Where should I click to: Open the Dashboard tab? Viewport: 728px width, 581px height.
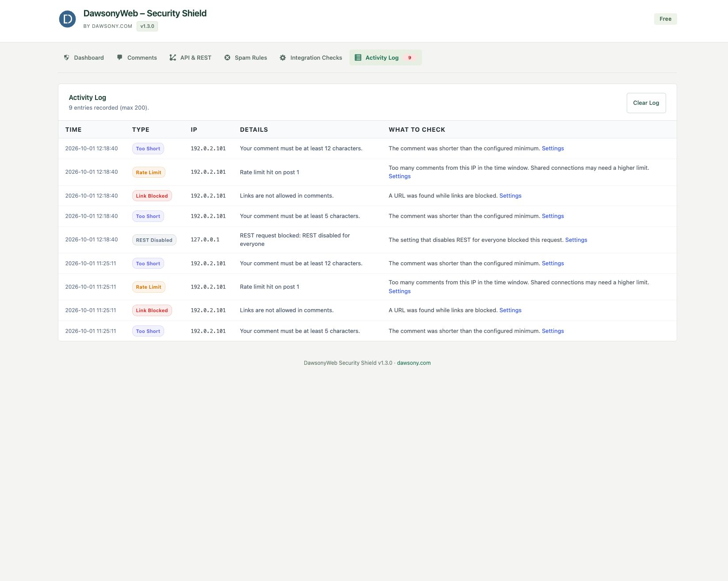coord(84,57)
